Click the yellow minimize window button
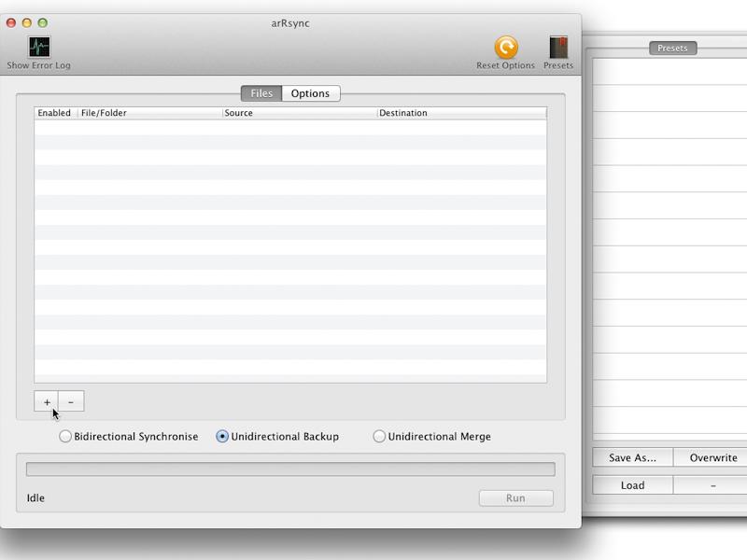747x560 pixels. click(x=27, y=22)
